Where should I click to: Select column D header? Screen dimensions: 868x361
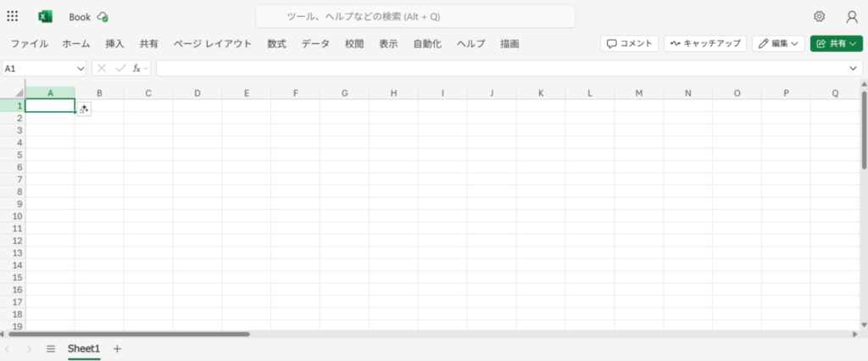(197, 93)
